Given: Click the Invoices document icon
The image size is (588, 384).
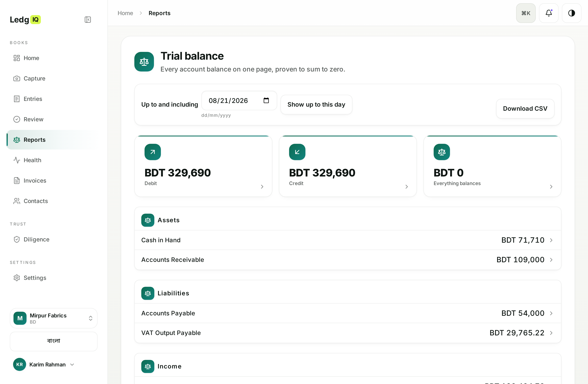Looking at the screenshot, I should pos(17,181).
